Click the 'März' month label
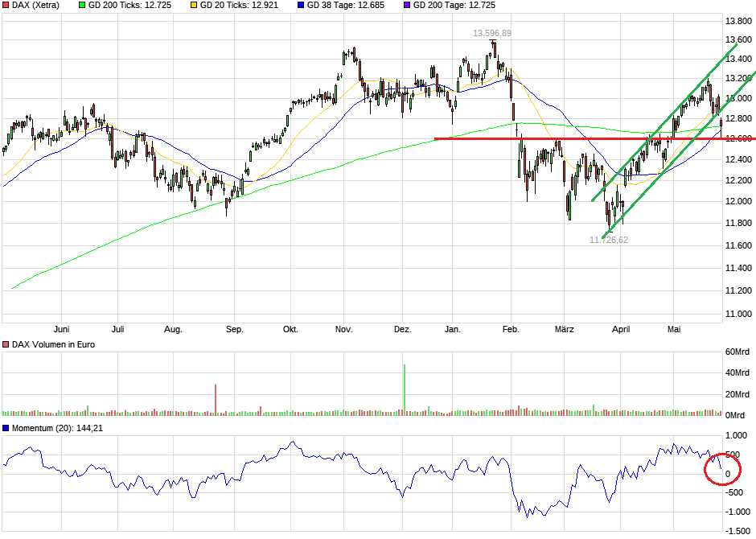The width and height of the screenshot is (756, 539). click(x=564, y=329)
